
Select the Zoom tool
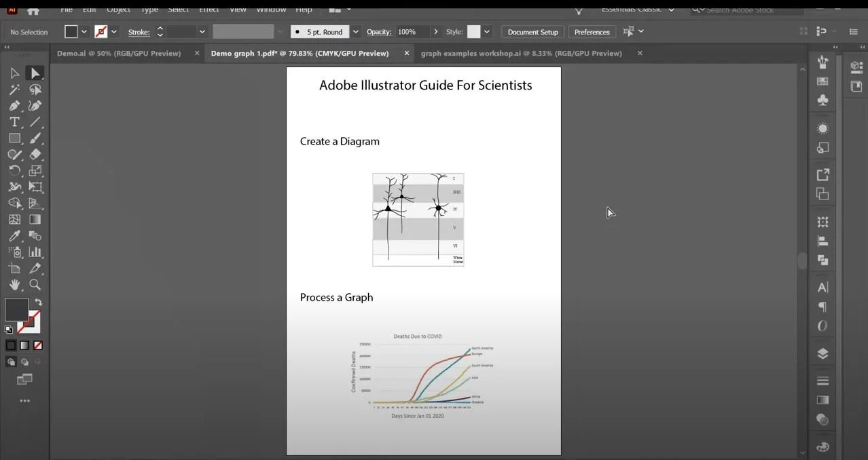click(x=35, y=285)
